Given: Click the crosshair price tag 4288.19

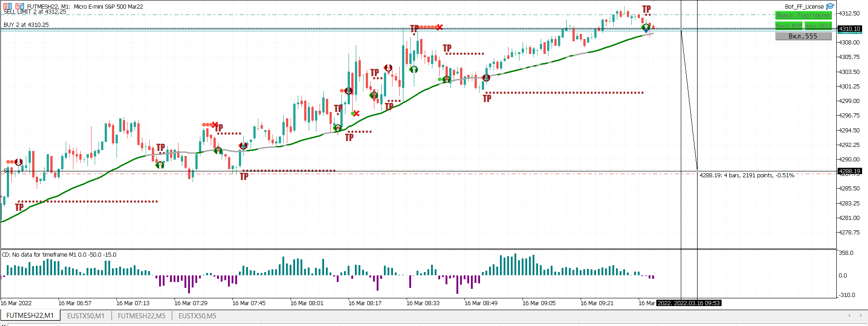Looking at the screenshot, I should coord(849,171).
